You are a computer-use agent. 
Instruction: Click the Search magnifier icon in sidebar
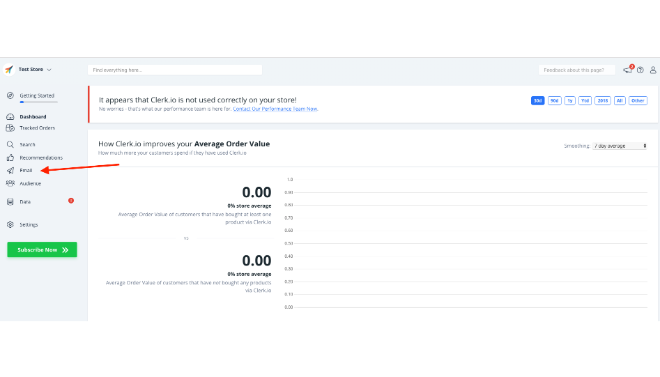click(11, 144)
